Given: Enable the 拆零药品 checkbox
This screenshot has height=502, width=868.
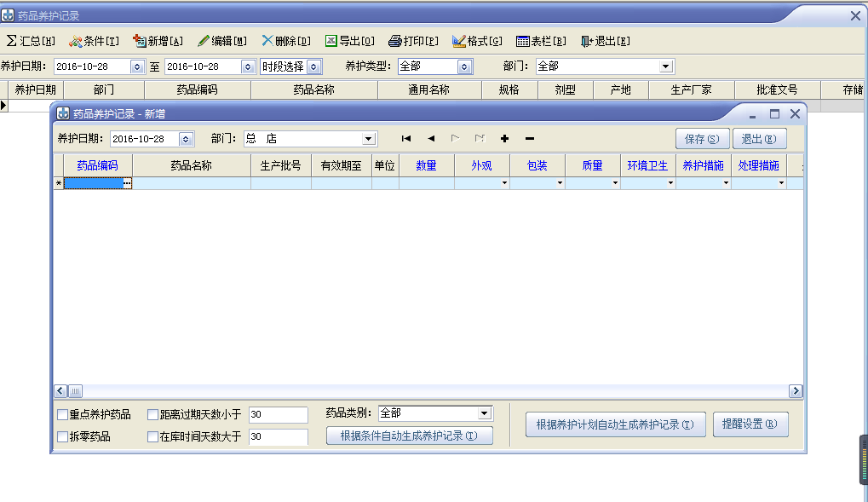Looking at the screenshot, I should (x=62, y=436).
